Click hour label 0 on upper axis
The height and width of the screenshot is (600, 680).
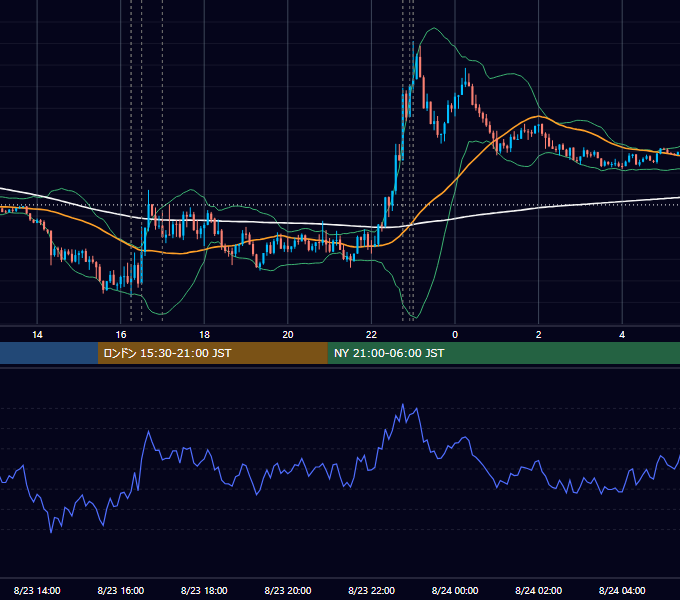click(x=455, y=335)
